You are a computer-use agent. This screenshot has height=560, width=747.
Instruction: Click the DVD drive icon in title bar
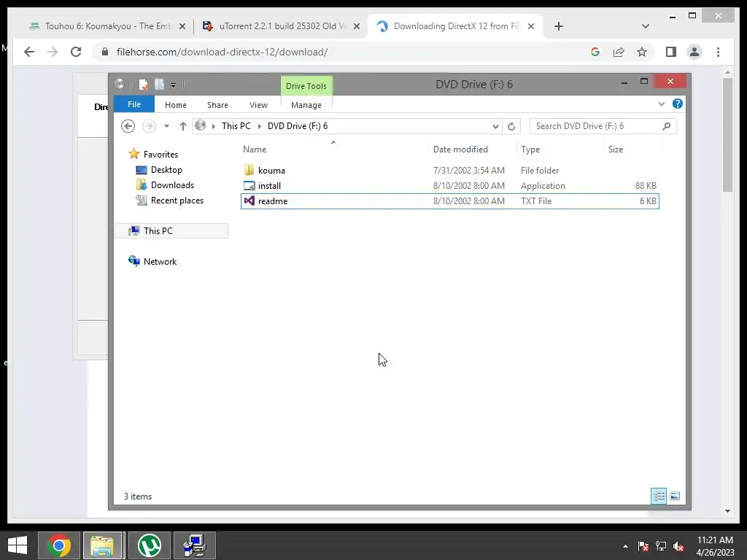tap(119, 84)
